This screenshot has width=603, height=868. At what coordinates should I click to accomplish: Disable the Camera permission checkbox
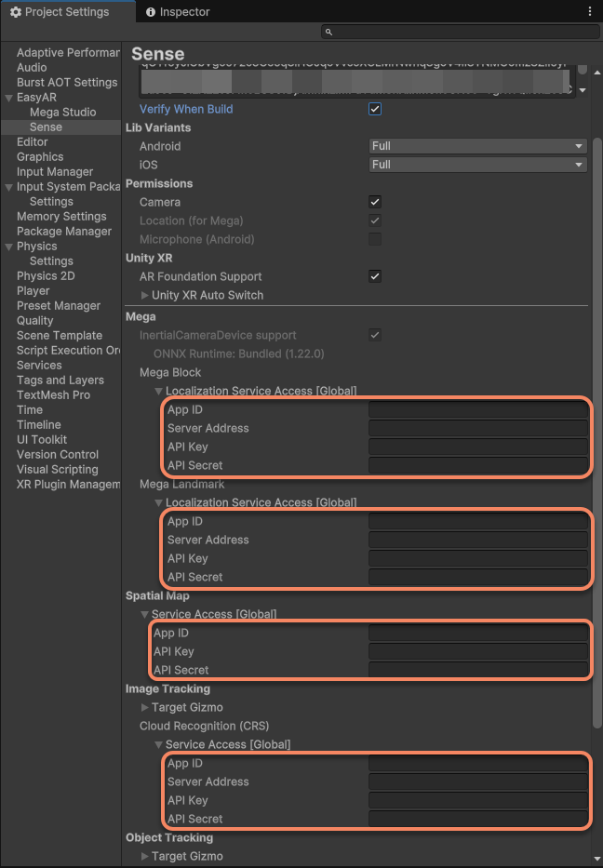(375, 202)
